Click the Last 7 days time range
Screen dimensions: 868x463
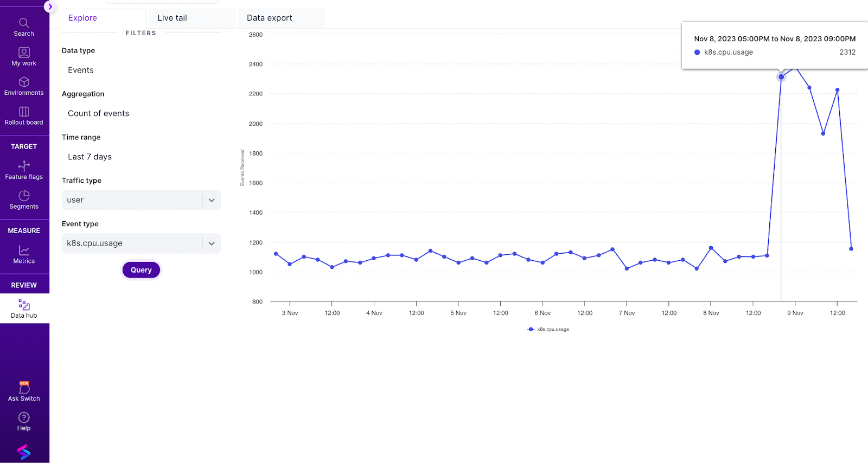click(x=90, y=157)
